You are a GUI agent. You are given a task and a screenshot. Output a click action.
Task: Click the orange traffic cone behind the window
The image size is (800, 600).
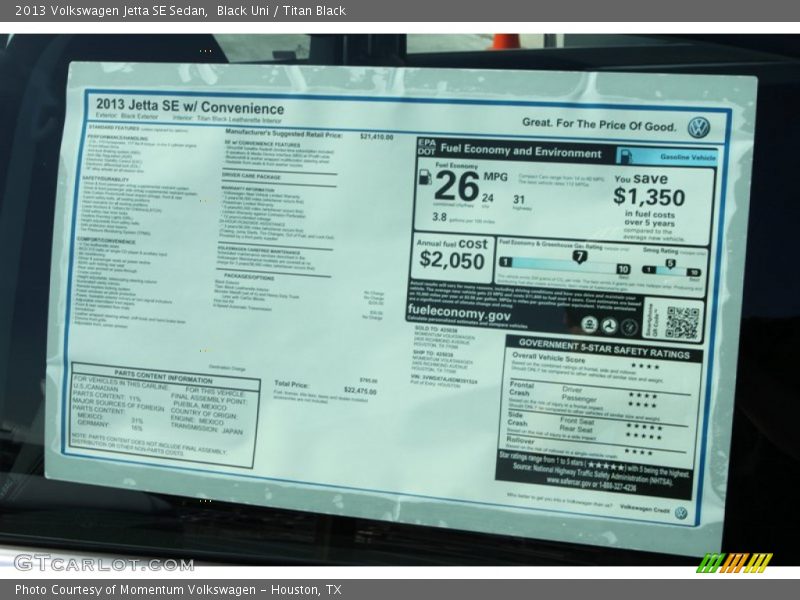click(x=507, y=41)
